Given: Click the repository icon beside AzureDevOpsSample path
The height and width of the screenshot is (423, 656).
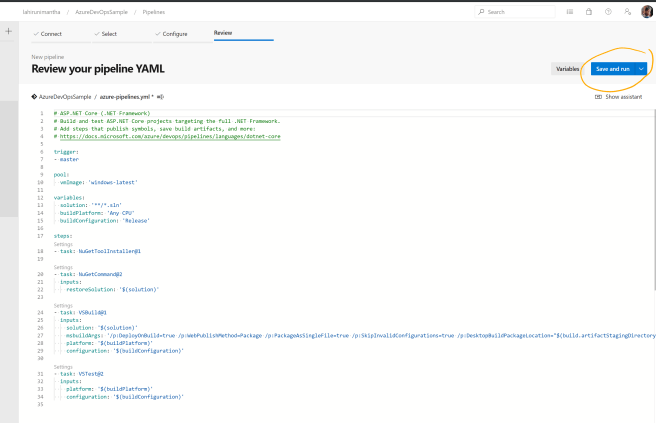Looking at the screenshot, I should 35,97.
